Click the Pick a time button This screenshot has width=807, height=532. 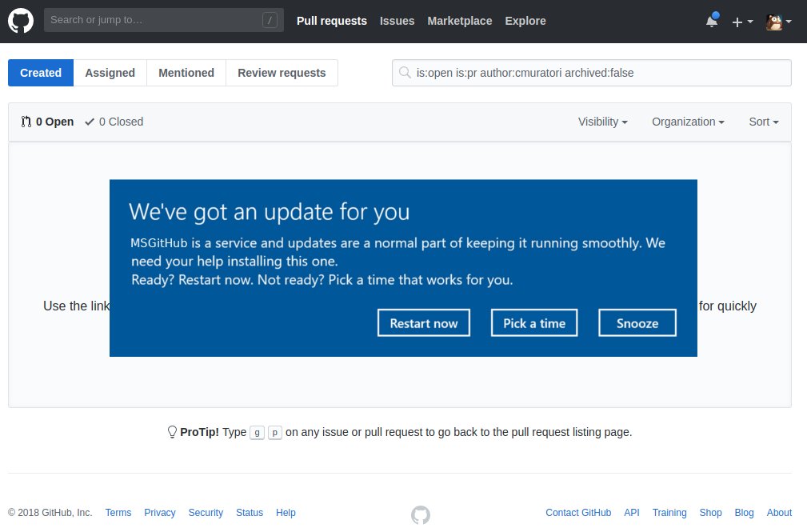click(534, 323)
